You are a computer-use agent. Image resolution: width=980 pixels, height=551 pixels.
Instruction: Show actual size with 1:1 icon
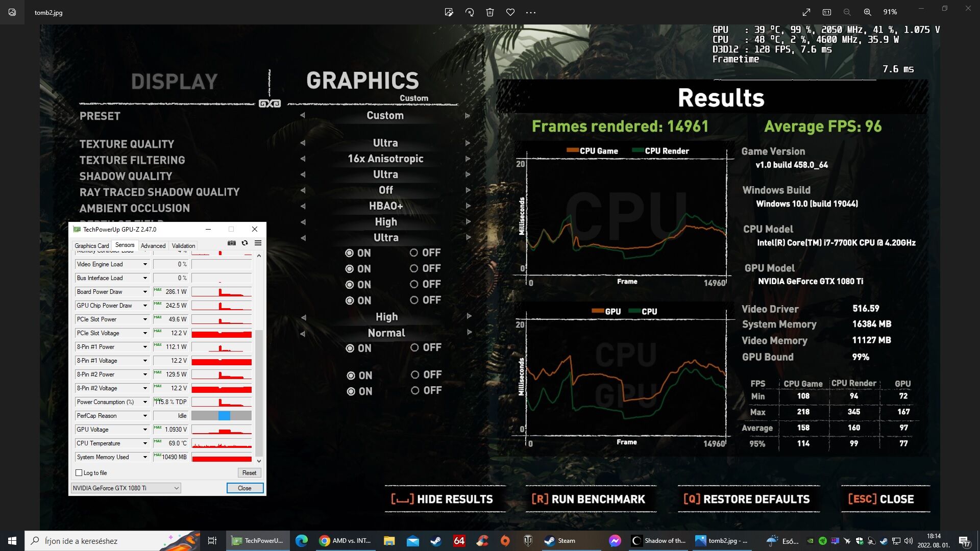coord(827,12)
